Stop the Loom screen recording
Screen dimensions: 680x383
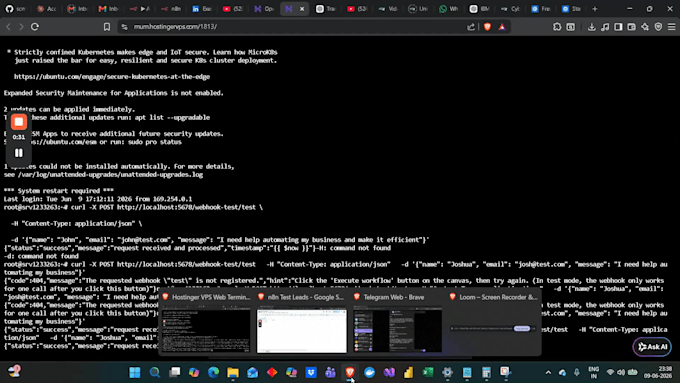[x=19, y=122]
